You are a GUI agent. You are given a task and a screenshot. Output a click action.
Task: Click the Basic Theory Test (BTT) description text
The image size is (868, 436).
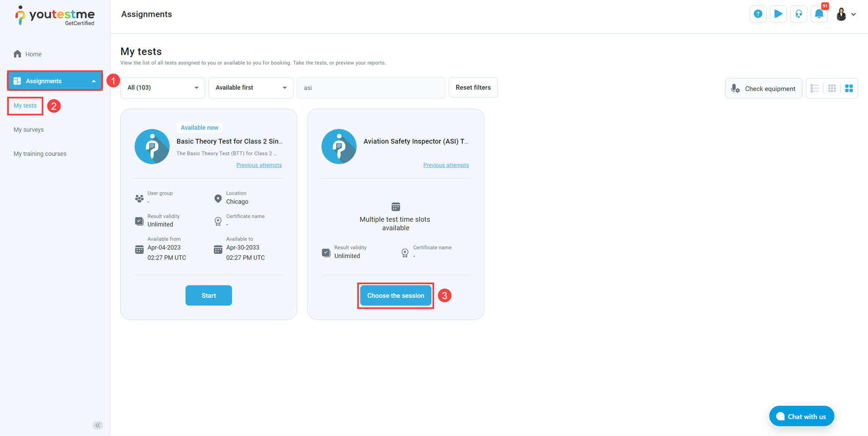pos(227,153)
